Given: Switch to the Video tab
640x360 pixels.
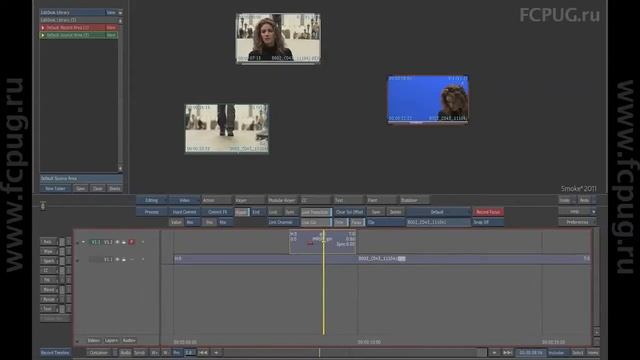Looking at the screenshot, I should pyautogui.click(x=184, y=200).
